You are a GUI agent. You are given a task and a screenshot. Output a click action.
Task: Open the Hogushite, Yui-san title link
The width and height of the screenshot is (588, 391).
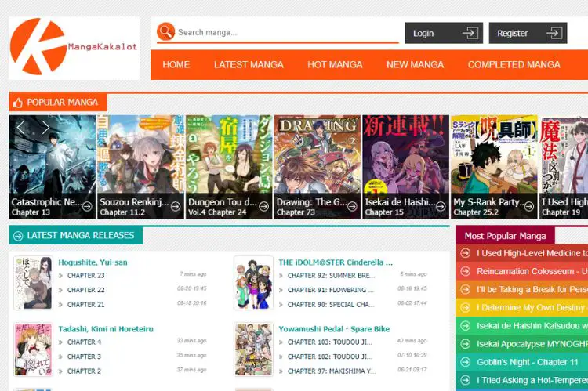[93, 262]
